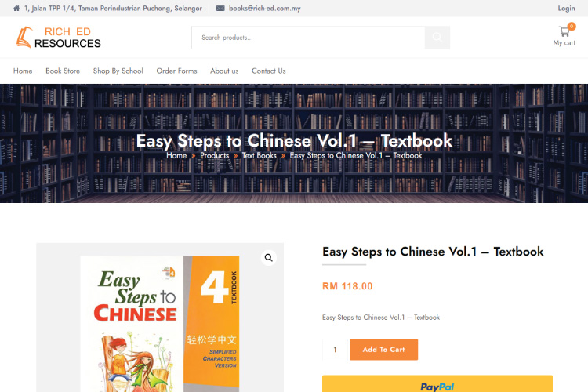The image size is (588, 392).
Task: Open the Text Books breadcrumb link
Action: coord(260,155)
